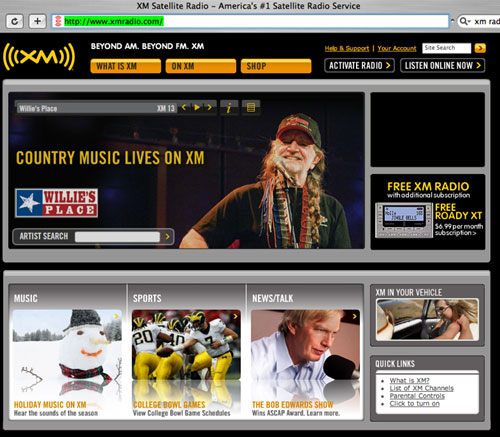Viewport: 500px width, 437px height.
Task: Click the arrow on the Music image
Action: tap(116, 316)
